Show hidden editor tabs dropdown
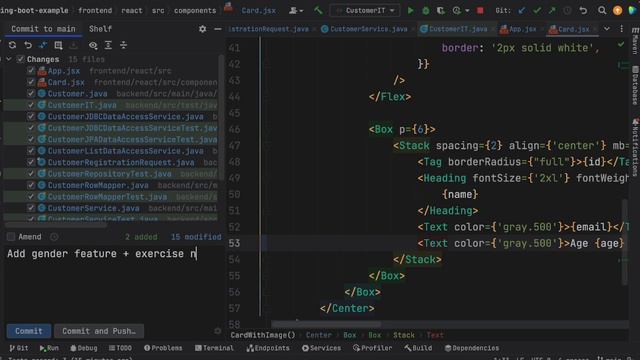 coord(607,29)
